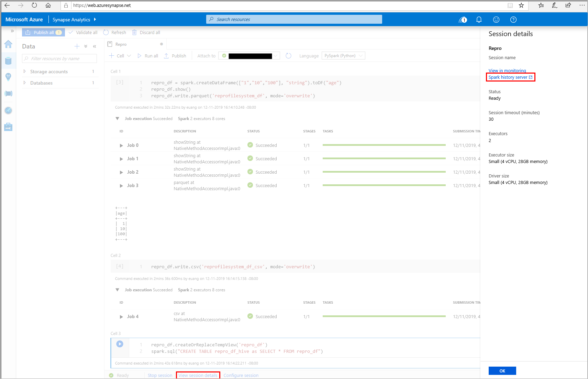Expand the Storage accounts node
This screenshot has height=379, width=588.
coord(24,72)
